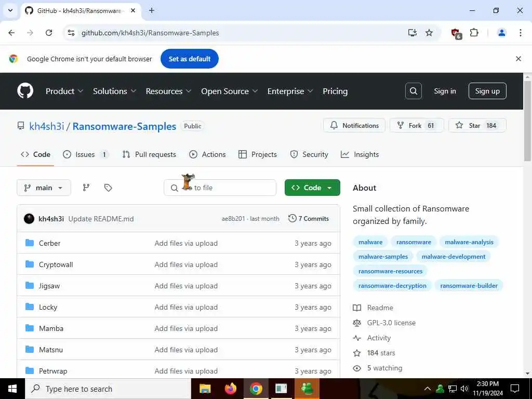Click the malware-analysis topic tag
Image resolution: width=532 pixels, height=399 pixels.
(469, 242)
